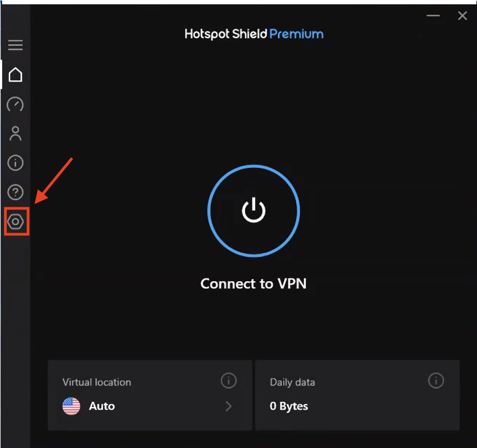The height and width of the screenshot is (448, 477).
Task: Click the Virtual location card heading
Action: 97,382
